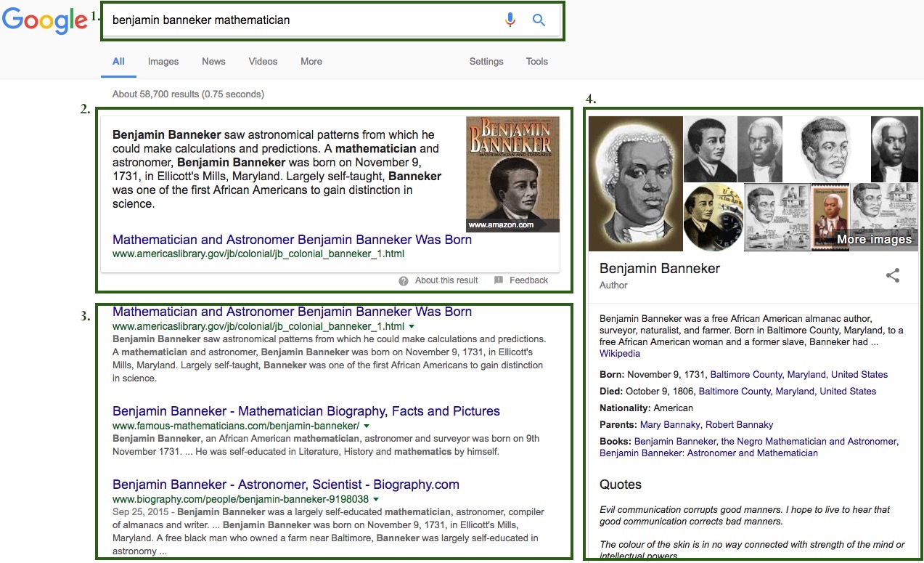The image size is (924, 563).
Task: Open the Amazon book cover image in snippet
Action: click(512, 174)
